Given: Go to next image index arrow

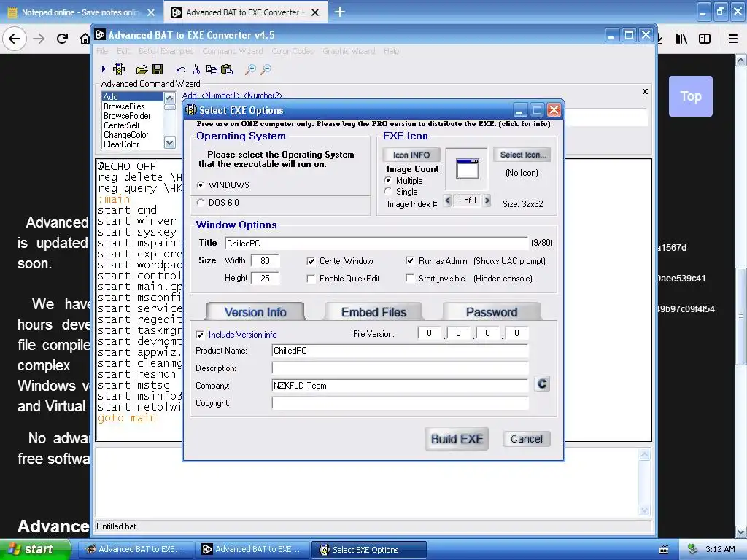Looking at the screenshot, I should (x=487, y=201).
